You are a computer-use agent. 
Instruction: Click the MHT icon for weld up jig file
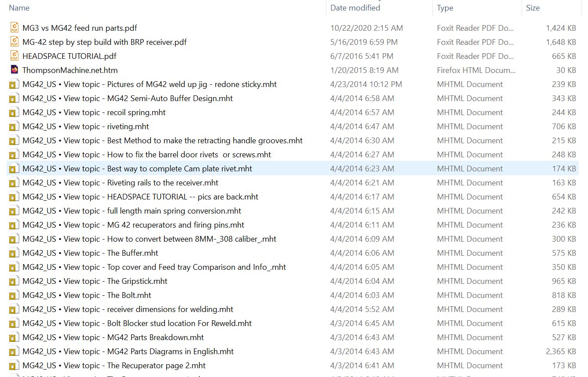[14, 84]
